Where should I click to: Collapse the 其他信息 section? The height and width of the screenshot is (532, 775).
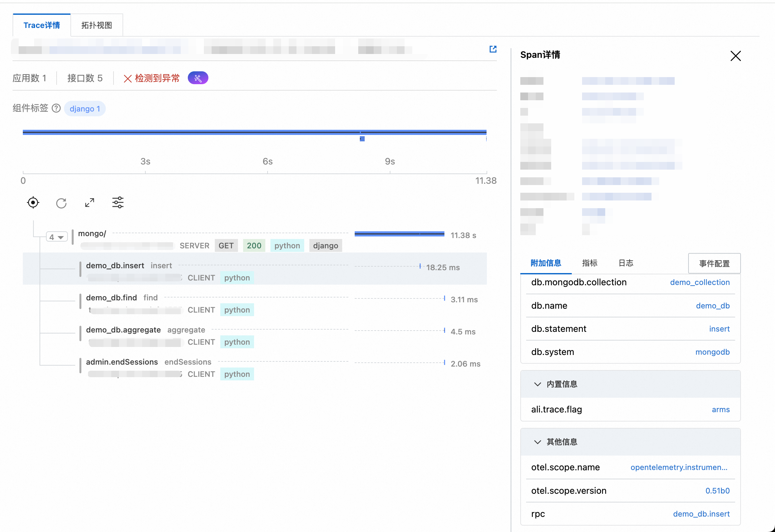[x=537, y=442]
